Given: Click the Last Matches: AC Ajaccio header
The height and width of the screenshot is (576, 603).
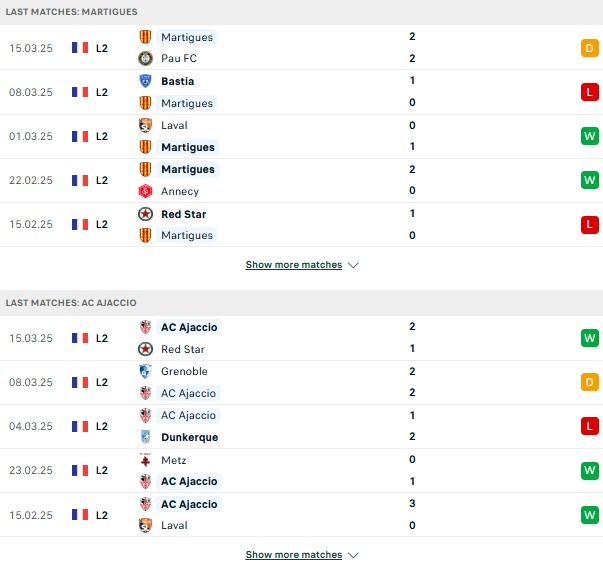Looking at the screenshot, I should (71, 303).
